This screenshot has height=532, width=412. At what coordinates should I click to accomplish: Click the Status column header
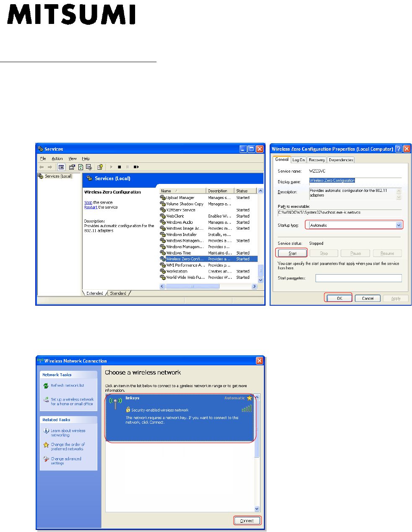(x=245, y=191)
